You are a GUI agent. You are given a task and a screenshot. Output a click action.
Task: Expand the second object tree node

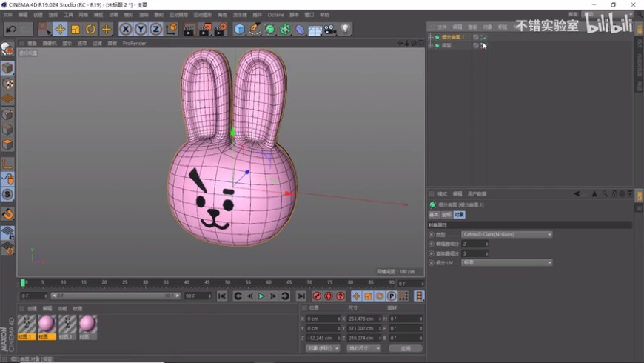(x=430, y=46)
